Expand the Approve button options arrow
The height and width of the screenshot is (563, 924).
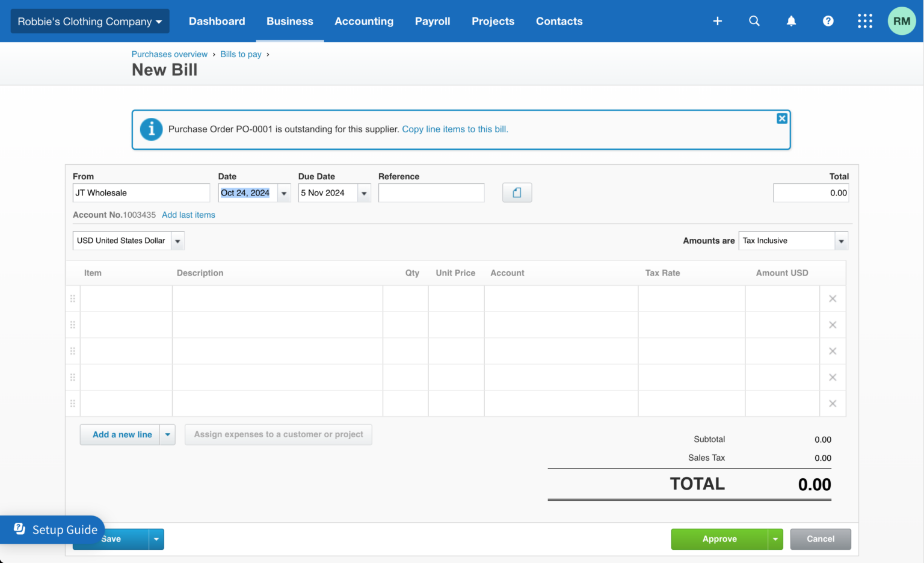pos(775,539)
